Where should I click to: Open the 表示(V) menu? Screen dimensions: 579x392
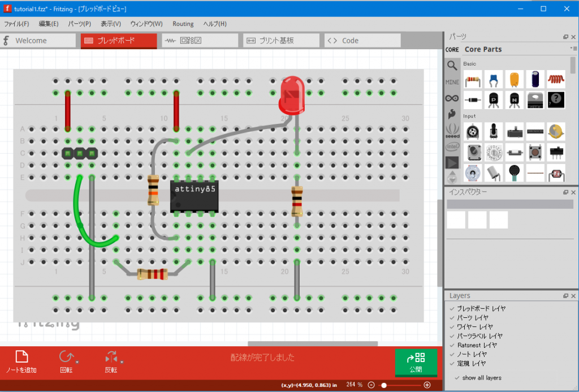click(111, 24)
